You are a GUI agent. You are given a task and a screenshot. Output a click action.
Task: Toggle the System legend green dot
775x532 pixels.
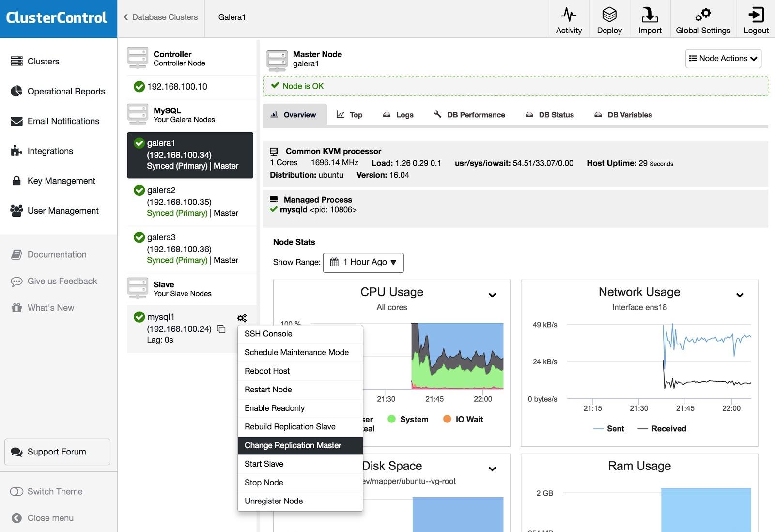392,419
